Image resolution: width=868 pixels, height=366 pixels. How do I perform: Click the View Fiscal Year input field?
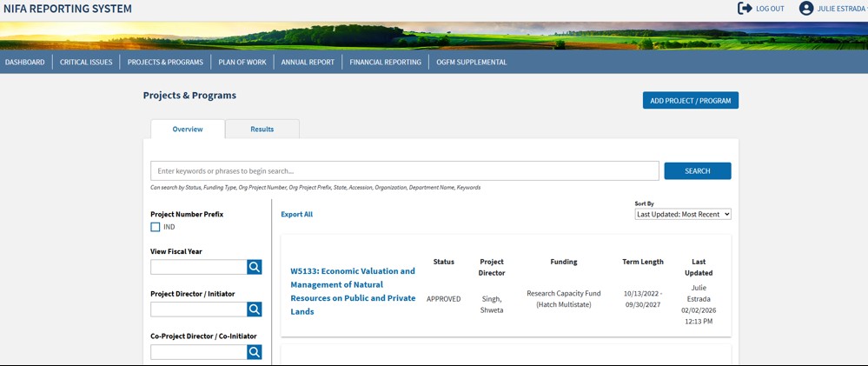(199, 267)
